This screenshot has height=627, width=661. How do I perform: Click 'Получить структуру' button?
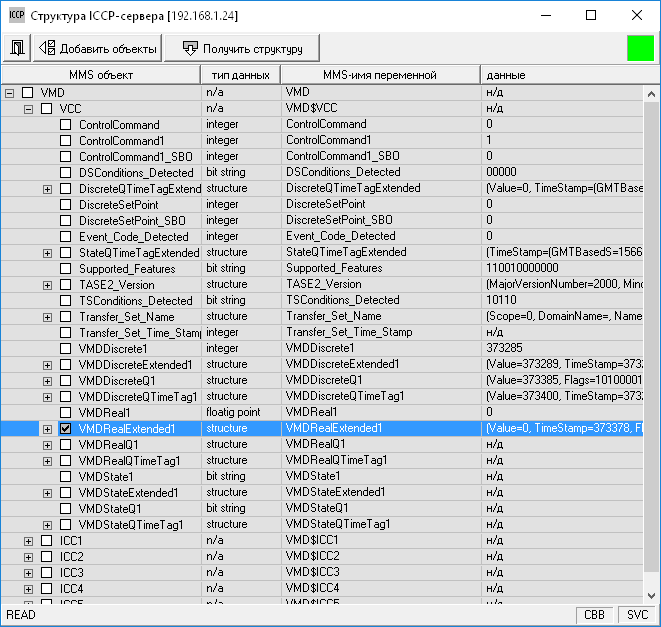tap(245, 48)
